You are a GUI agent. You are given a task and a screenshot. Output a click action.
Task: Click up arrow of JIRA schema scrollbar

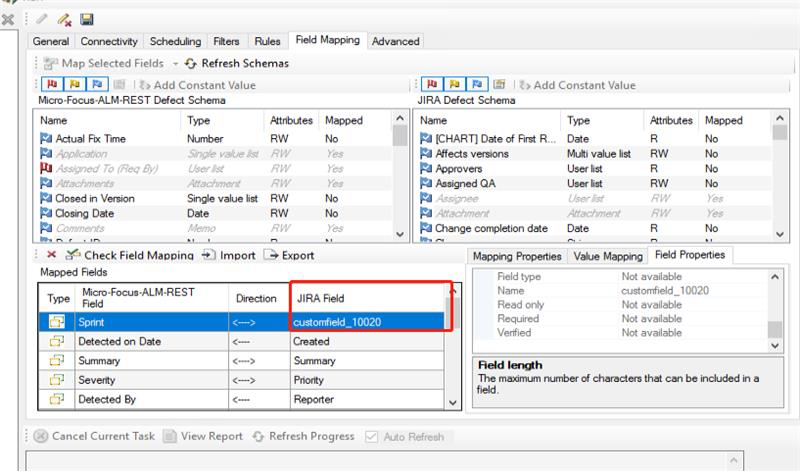780,118
